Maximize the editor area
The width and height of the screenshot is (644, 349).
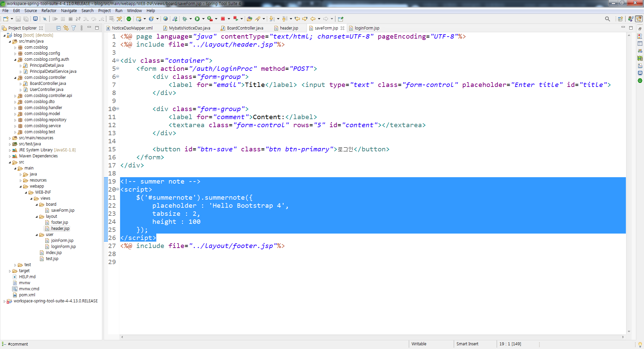631,28
